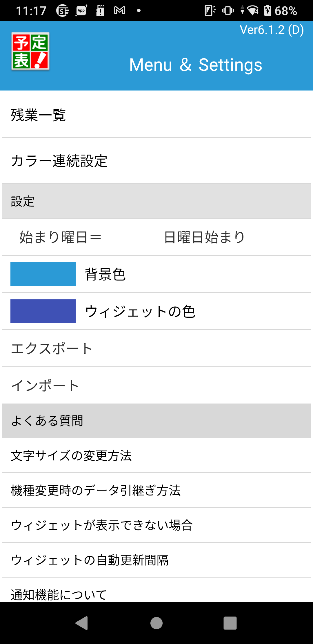Tap the Android home navigation button
This screenshot has height=644, width=313.
coord(156,623)
